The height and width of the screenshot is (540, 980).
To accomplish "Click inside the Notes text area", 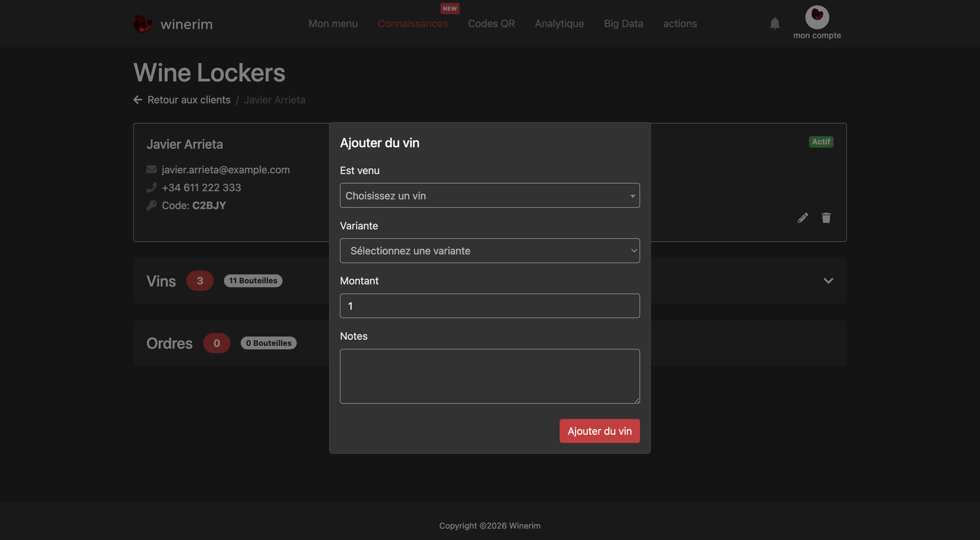I will pos(490,377).
